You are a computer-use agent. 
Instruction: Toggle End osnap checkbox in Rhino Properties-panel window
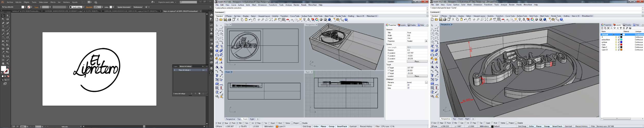point(216,123)
